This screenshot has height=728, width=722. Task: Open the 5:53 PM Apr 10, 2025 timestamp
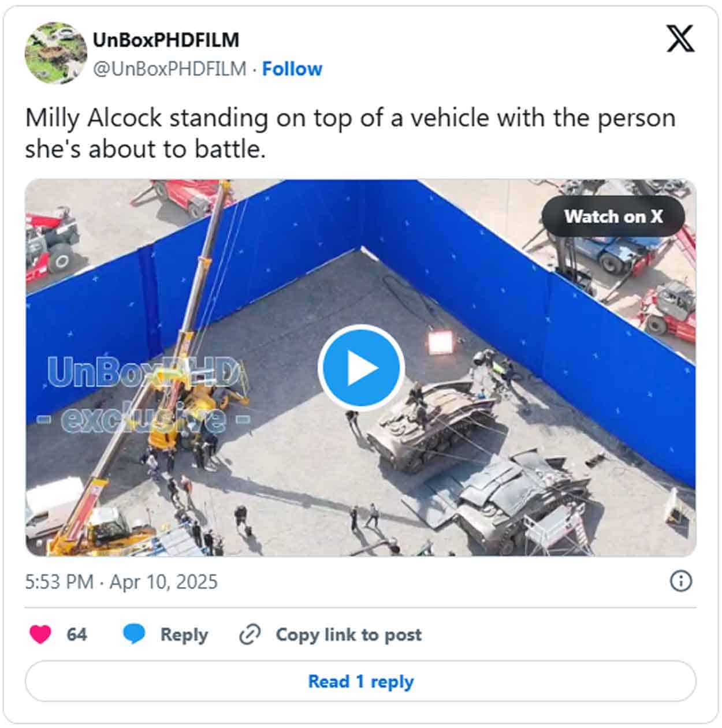[121, 581]
